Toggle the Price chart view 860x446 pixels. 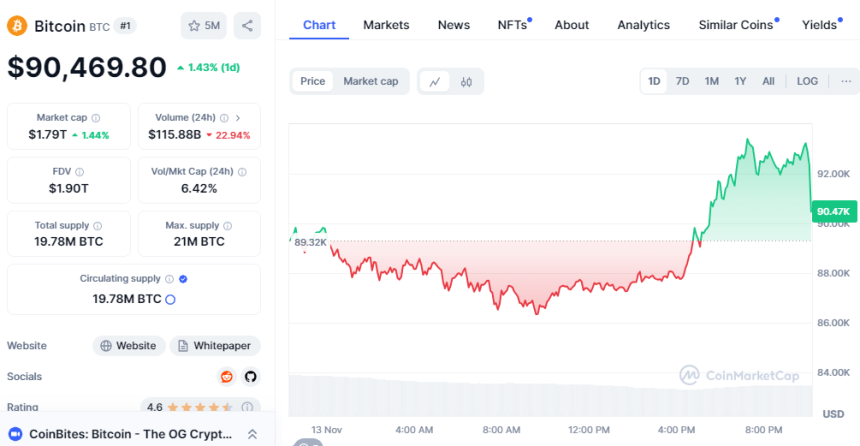pyautogui.click(x=313, y=81)
